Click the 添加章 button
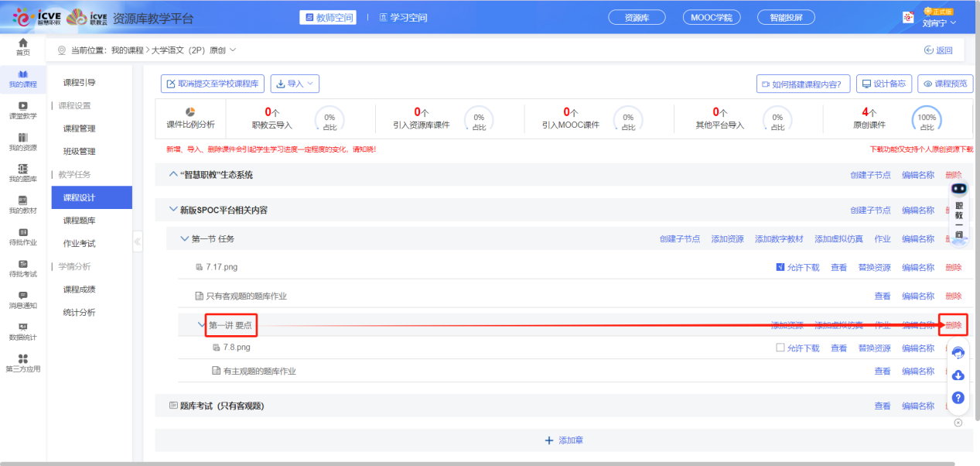 click(563, 440)
